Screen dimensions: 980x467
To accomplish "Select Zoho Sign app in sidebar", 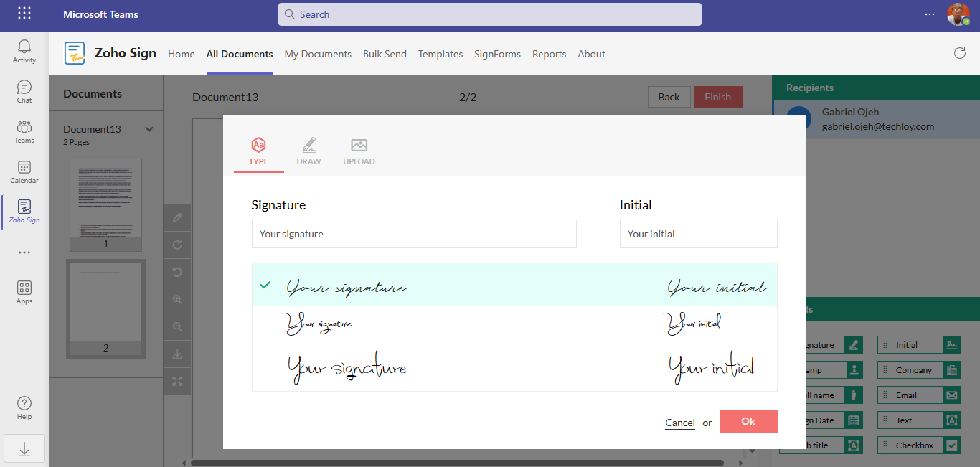I will click(x=24, y=212).
